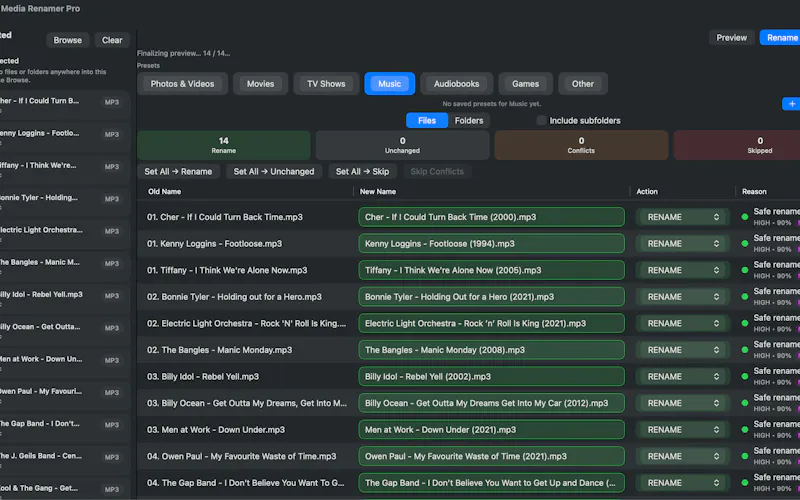Open Action dropdown for Electric Light Orchestra row
This screenshot has height=500, width=800.
tap(682, 323)
